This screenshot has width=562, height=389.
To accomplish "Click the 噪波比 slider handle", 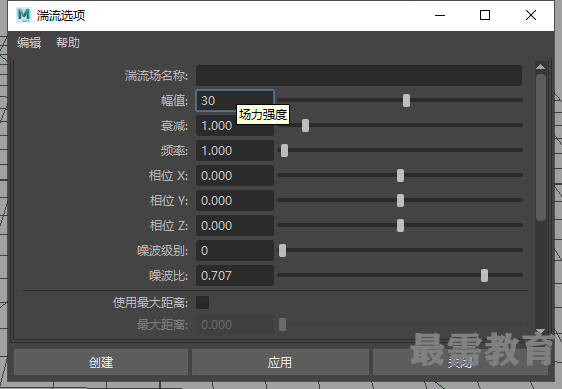I will (484, 276).
